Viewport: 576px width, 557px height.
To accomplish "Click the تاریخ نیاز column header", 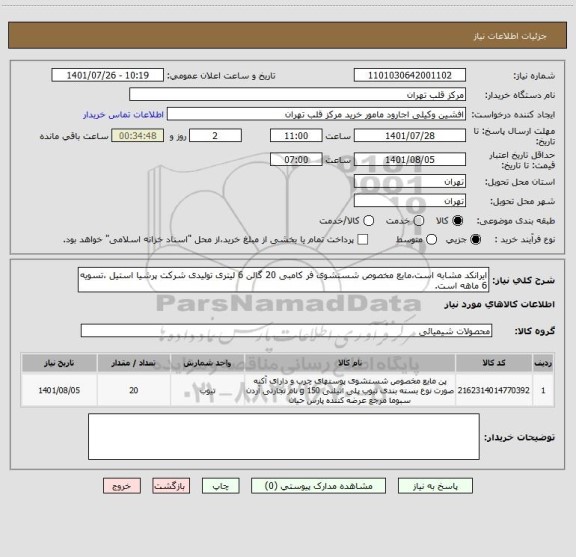I will coord(59,363).
